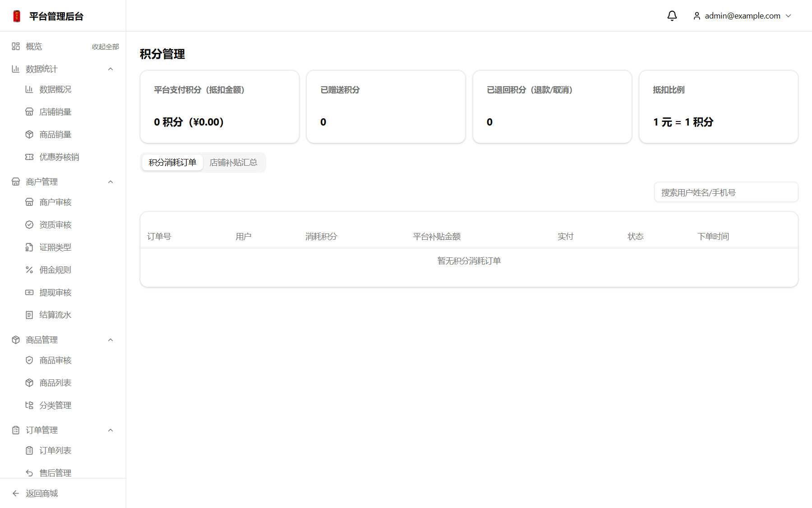Click the 优惠券核销 coupon ticket icon
Screen dimensions: 812x508
pos(29,157)
